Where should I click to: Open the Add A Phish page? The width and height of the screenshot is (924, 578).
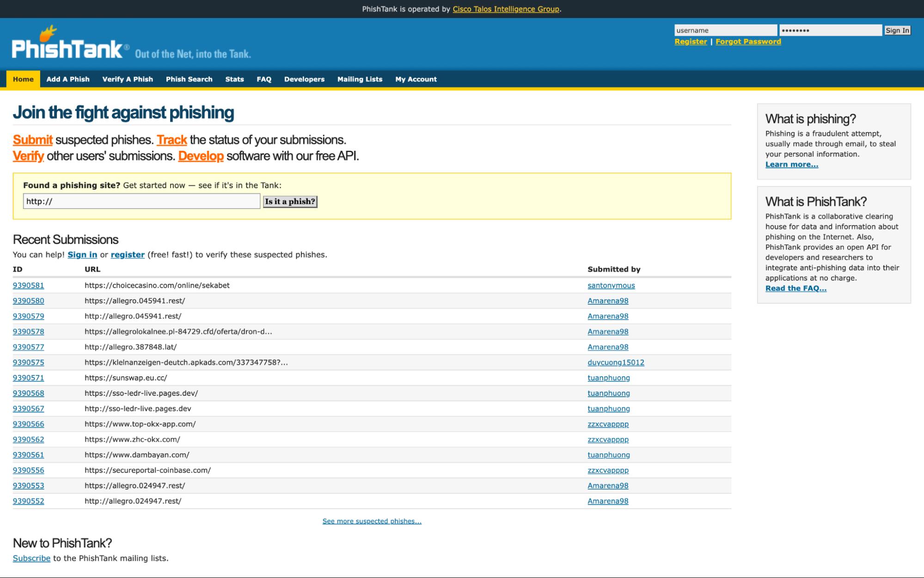tap(68, 79)
